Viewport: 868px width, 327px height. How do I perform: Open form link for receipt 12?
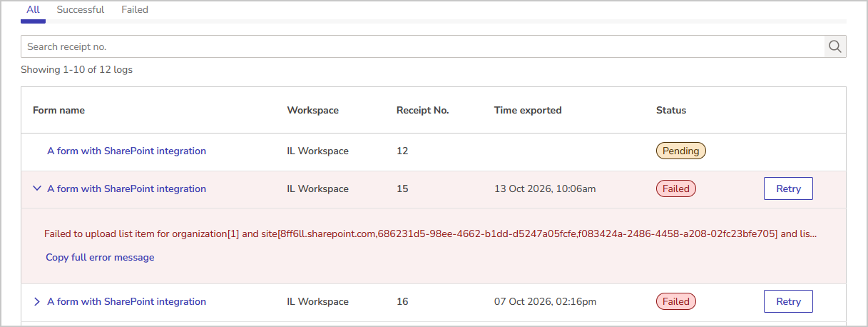tap(126, 151)
